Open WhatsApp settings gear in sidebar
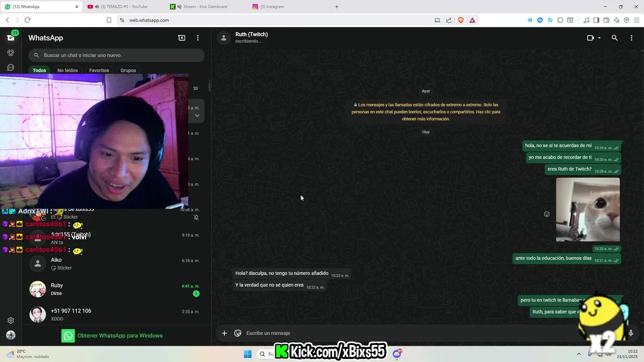Image resolution: width=644 pixels, height=362 pixels. pyautogui.click(x=11, y=320)
